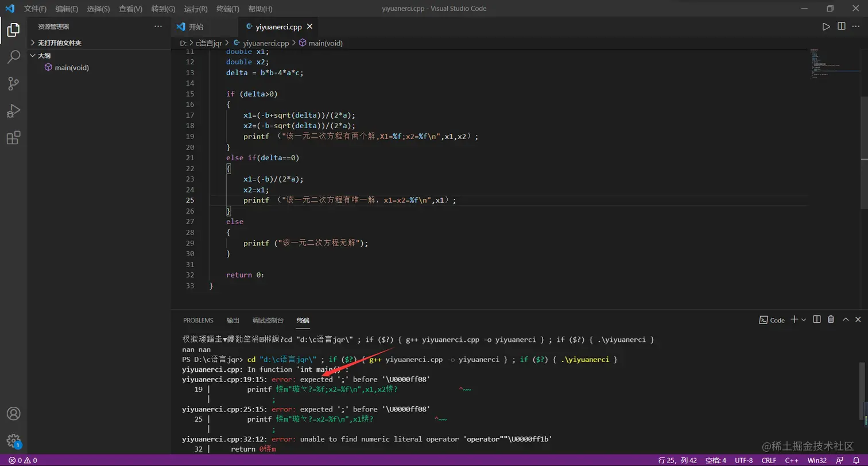Open the Accounts icon in activity bar
The height and width of the screenshot is (466, 868).
[14, 414]
